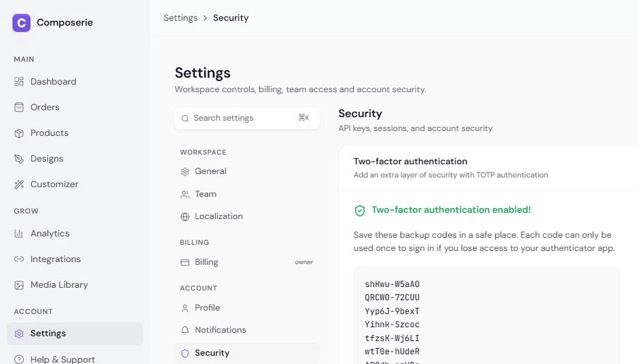
Task: Click the Designs pen icon
Action: point(19,159)
